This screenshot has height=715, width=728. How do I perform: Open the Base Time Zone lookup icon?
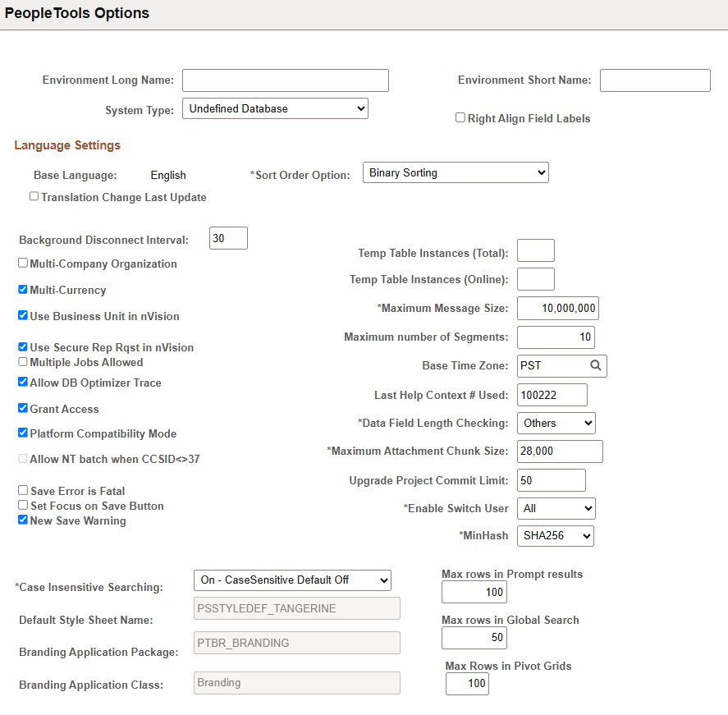(x=595, y=365)
